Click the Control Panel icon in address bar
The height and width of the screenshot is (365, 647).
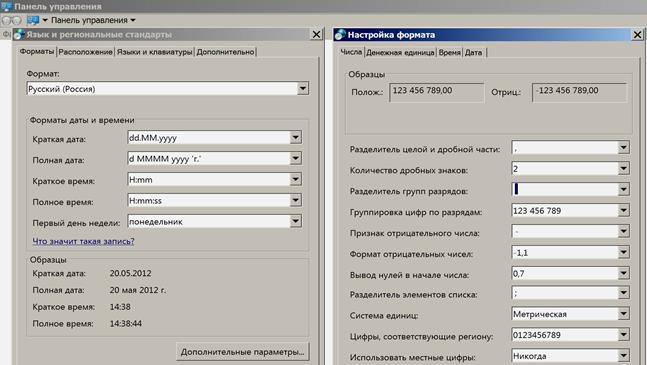33,20
